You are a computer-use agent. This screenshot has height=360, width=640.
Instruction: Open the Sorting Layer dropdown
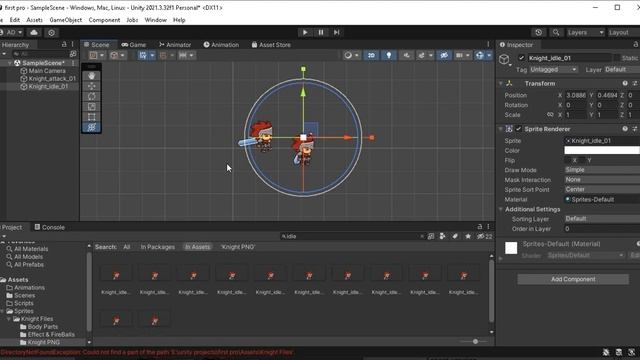[602, 219]
